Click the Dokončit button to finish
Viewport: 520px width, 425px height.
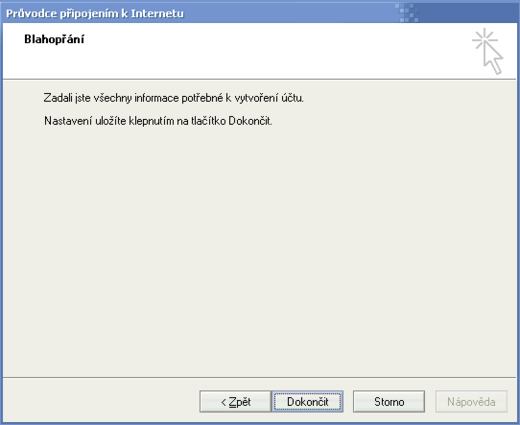[x=307, y=402]
